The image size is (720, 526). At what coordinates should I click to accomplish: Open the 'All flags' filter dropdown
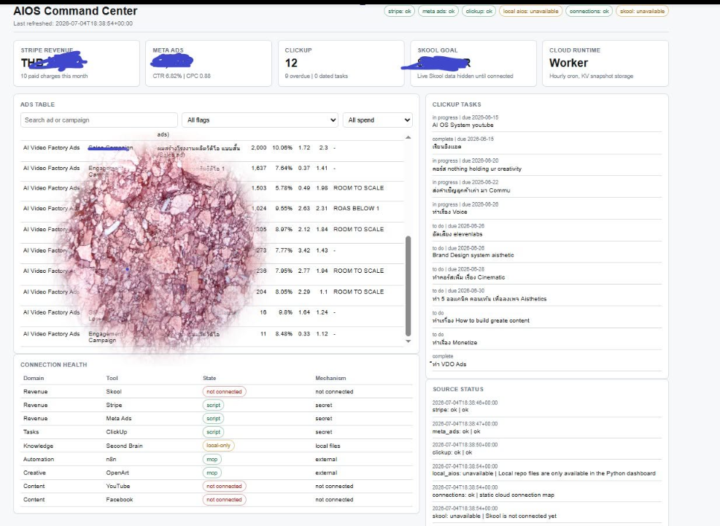(260, 120)
